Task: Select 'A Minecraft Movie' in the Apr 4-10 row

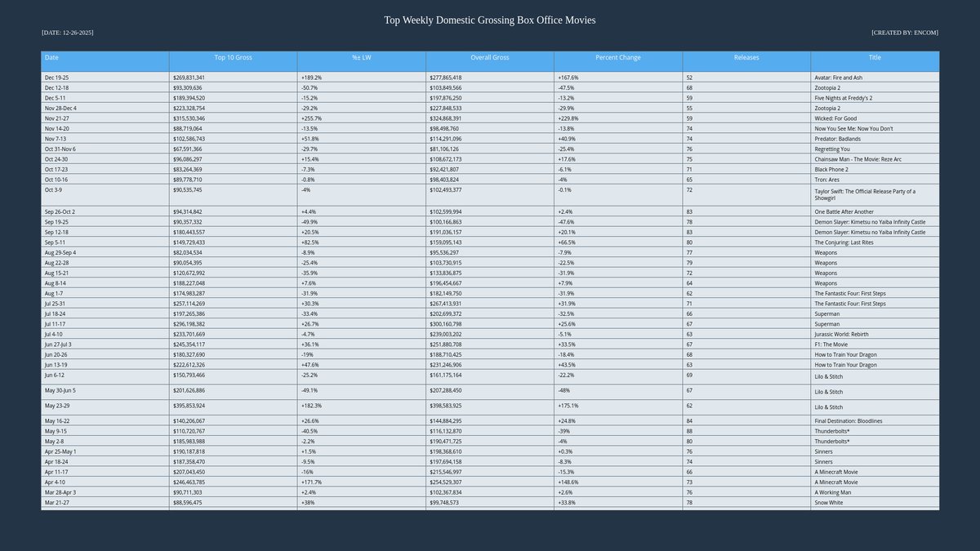Action: coord(875,482)
